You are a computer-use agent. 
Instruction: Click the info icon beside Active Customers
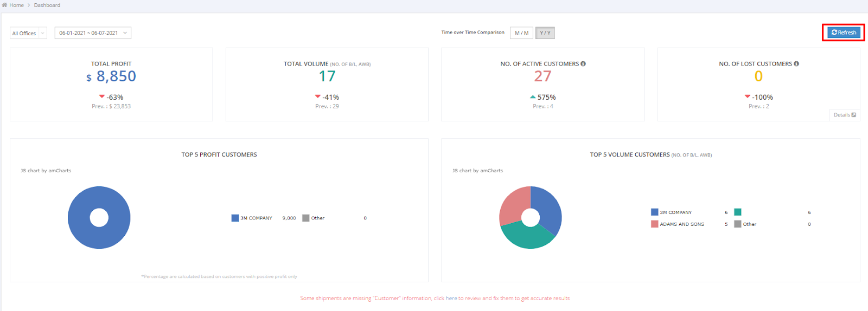[583, 63]
